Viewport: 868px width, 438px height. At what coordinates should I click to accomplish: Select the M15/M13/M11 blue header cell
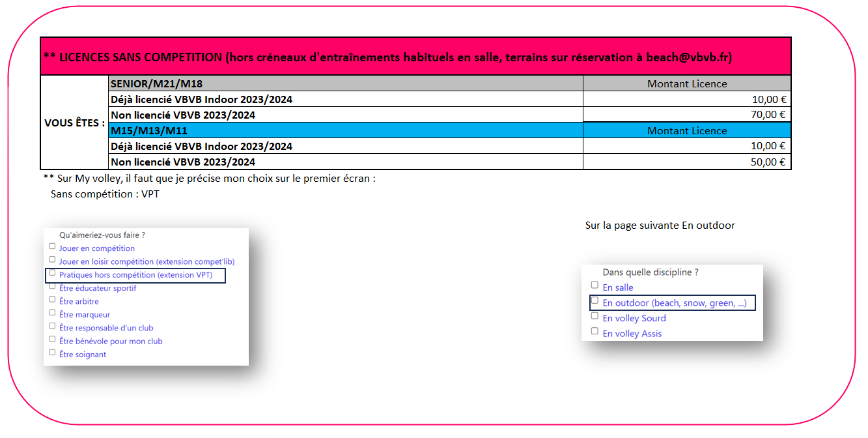(x=346, y=130)
